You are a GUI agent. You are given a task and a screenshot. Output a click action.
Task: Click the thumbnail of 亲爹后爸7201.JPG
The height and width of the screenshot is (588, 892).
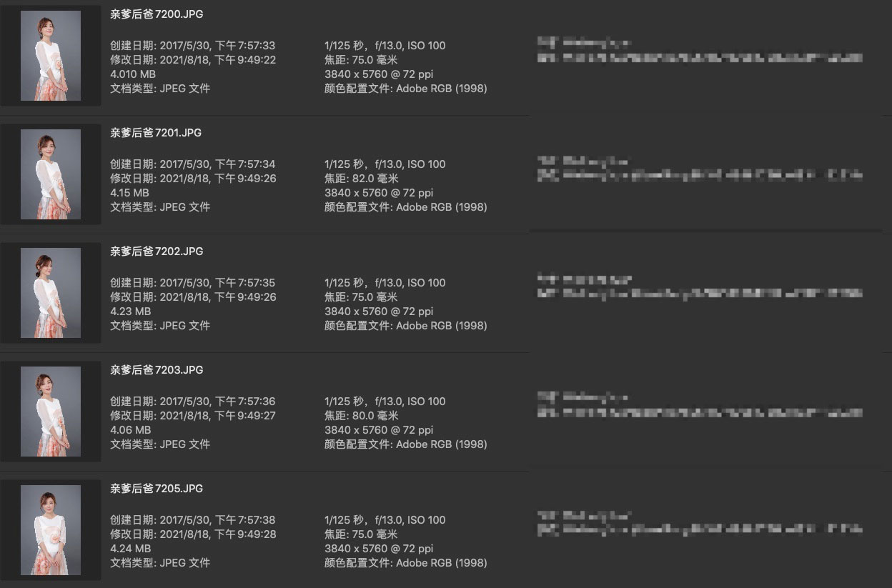coord(50,174)
